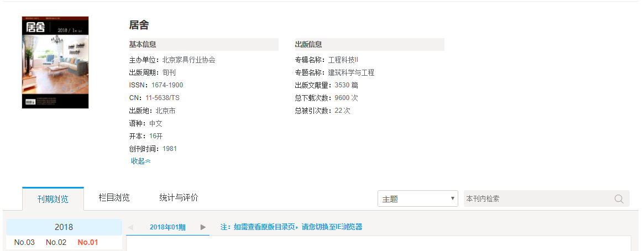This screenshot has height=251, width=644.
Task: Click the 居舍 journal title
Action: click(x=139, y=25)
